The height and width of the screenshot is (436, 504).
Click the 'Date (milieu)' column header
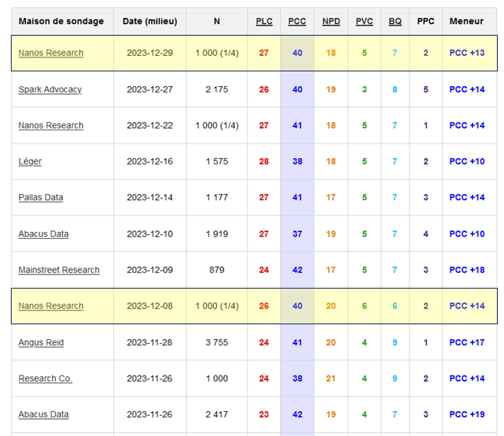150,21
